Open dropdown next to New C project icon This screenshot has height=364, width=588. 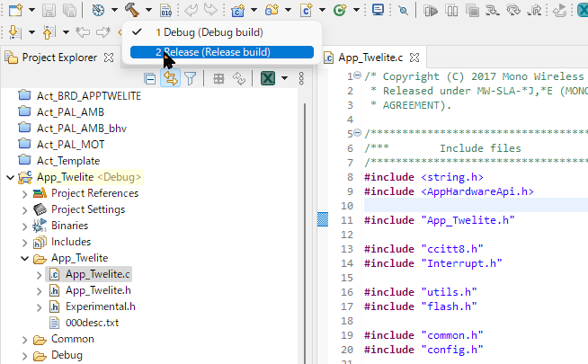254,10
